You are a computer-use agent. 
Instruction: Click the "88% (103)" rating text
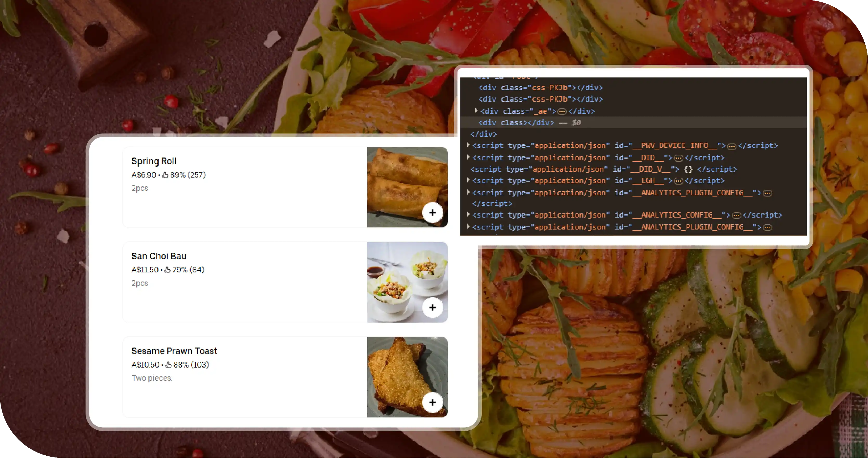191,365
